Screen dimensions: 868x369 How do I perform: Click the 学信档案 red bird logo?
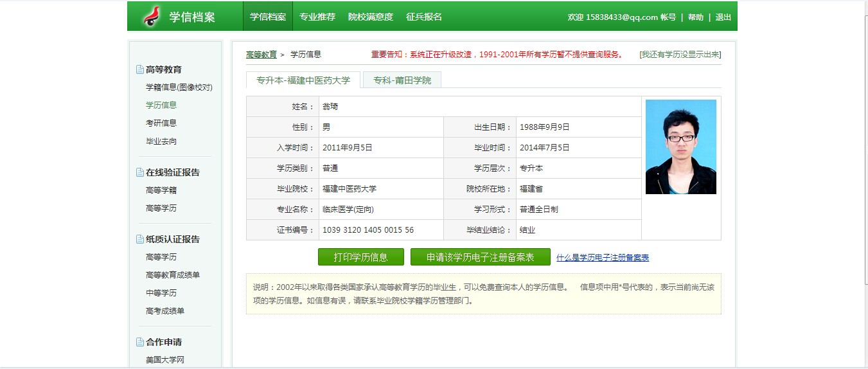[x=151, y=16]
